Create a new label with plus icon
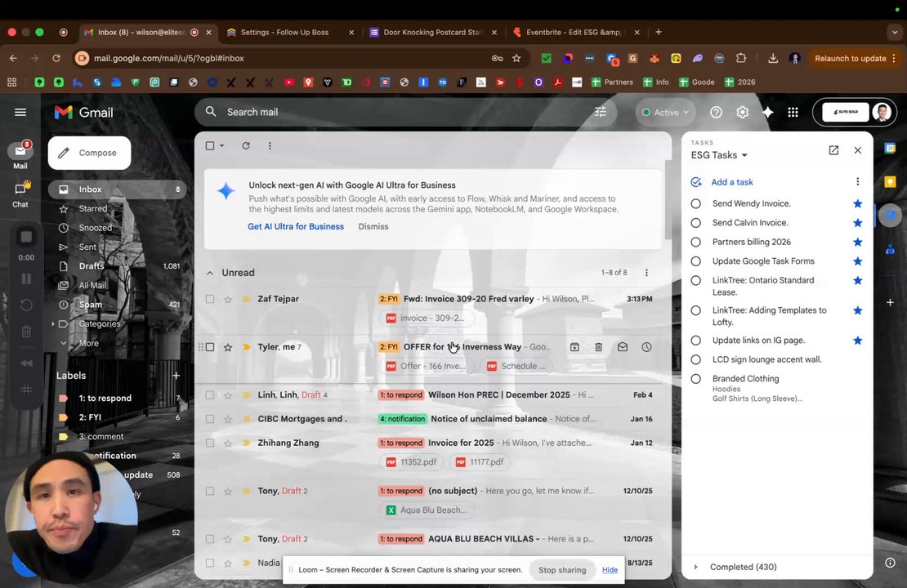 pos(176,375)
